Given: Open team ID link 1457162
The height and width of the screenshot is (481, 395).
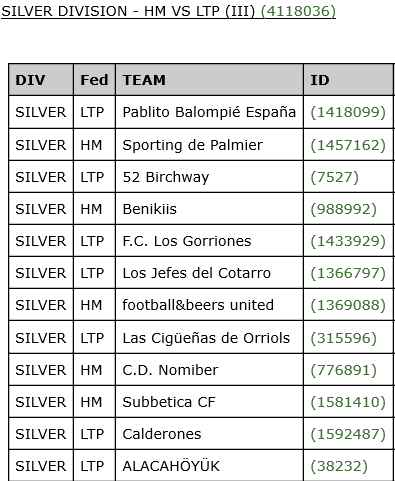Looking at the screenshot, I should pyautogui.click(x=348, y=145).
